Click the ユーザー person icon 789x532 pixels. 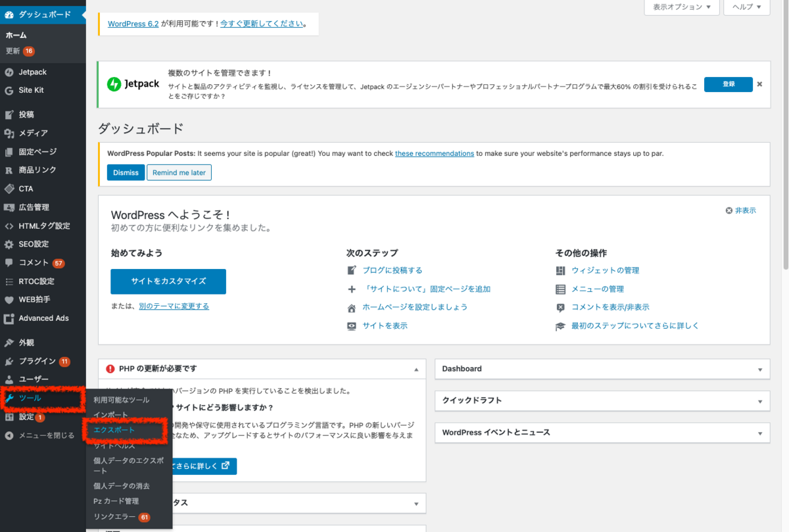(x=9, y=379)
